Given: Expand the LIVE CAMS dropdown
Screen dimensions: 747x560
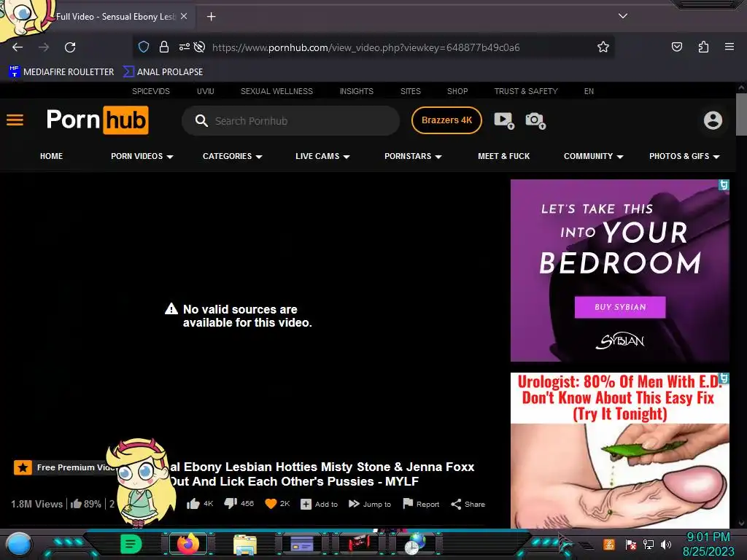Looking at the screenshot, I should pos(322,156).
